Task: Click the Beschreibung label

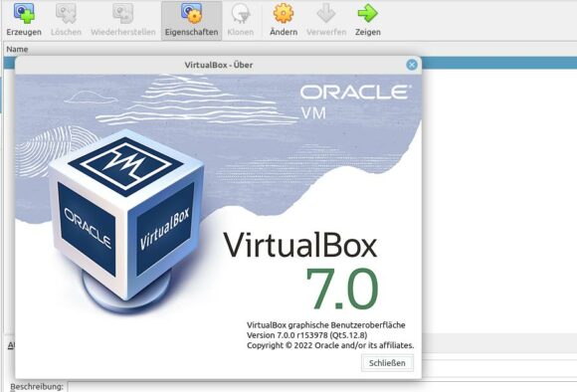Action: tap(37, 386)
